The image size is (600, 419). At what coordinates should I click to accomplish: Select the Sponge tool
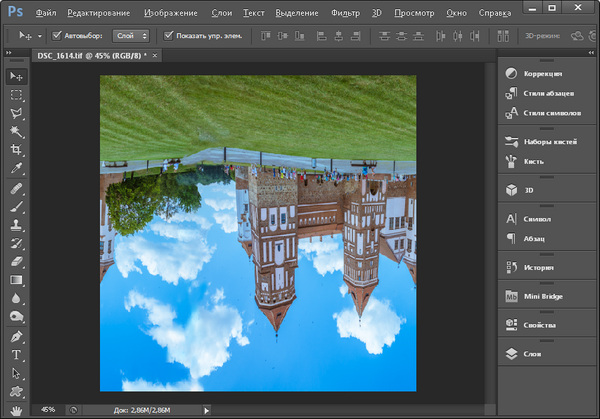[x=16, y=316]
